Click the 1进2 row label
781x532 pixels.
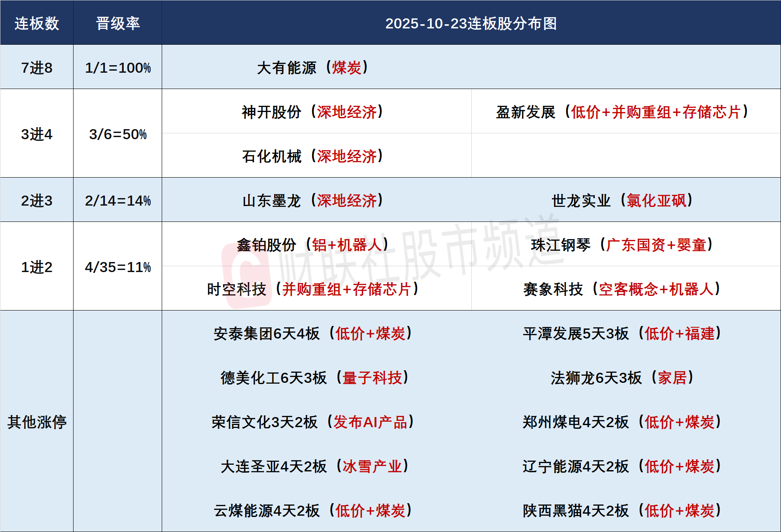pyautogui.click(x=37, y=267)
